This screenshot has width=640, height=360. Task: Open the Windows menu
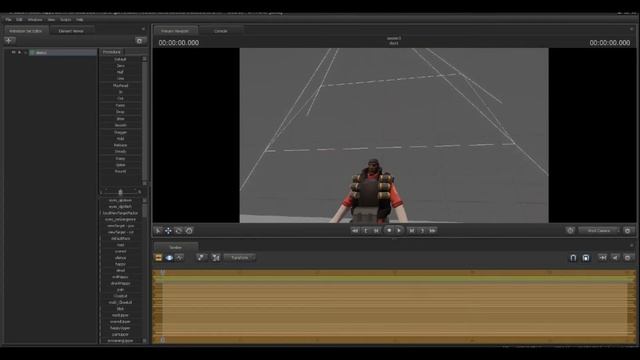35,20
